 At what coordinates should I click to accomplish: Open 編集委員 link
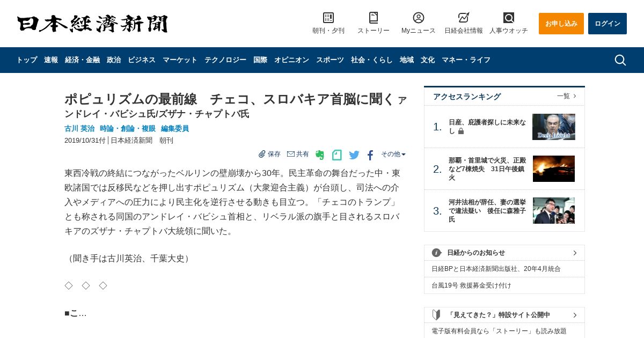[x=175, y=129]
